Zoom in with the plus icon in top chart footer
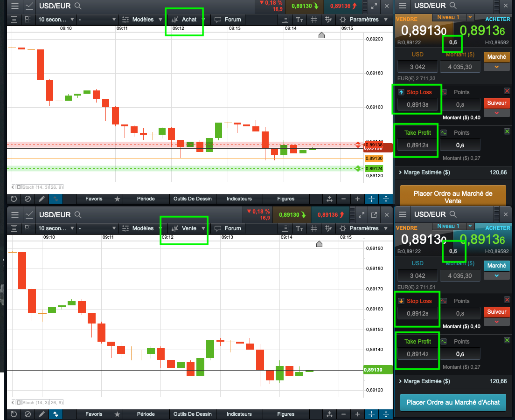This screenshot has height=420, width=515. (x=357, y=199)
